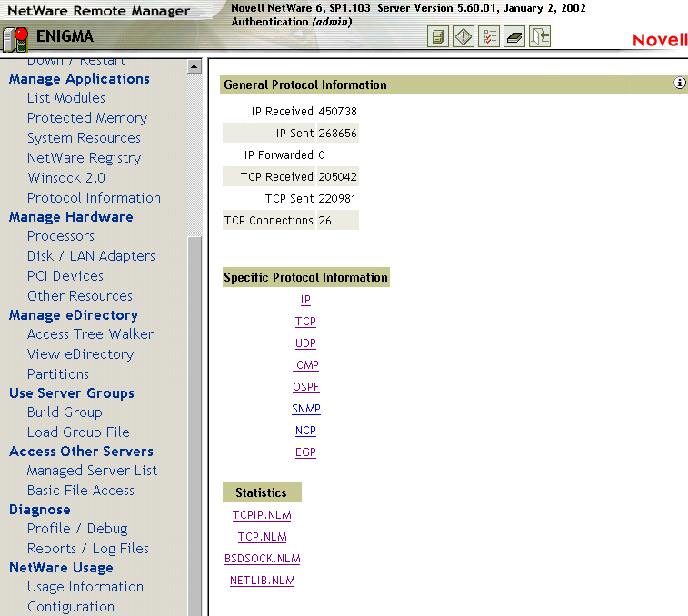Open Reports / Log Files in sidebar
This screenshot has width=688, height=616.
(x=88, y=549)
